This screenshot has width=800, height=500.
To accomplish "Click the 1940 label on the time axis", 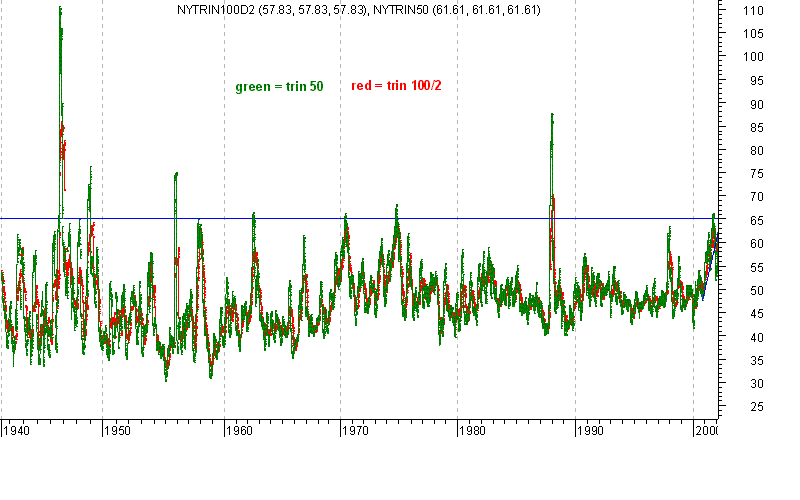I will [x=16, y=431].
